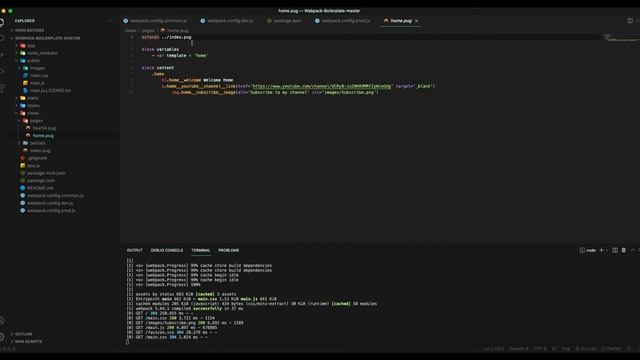The width and height of the screenshot is (640, 360).
Task: Click Prettier status bar item
Action: (x=611, y=349)
